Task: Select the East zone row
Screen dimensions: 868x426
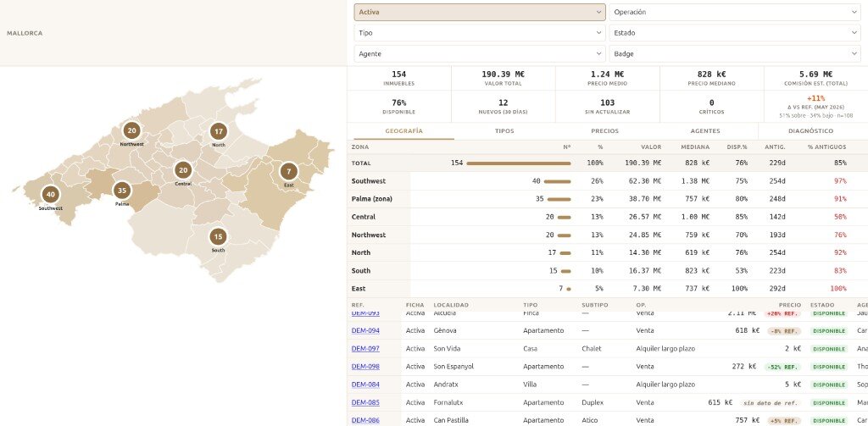Action: [607, 289]
